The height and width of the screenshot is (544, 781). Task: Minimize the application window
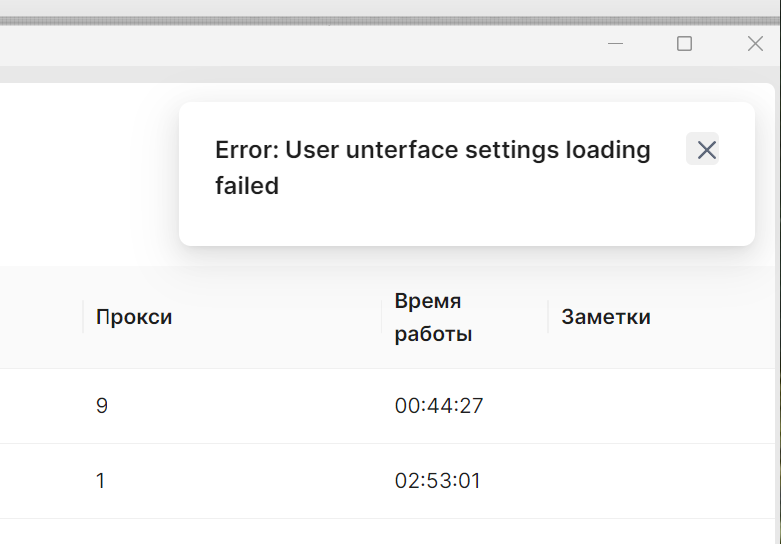click(x=616, y=43)
